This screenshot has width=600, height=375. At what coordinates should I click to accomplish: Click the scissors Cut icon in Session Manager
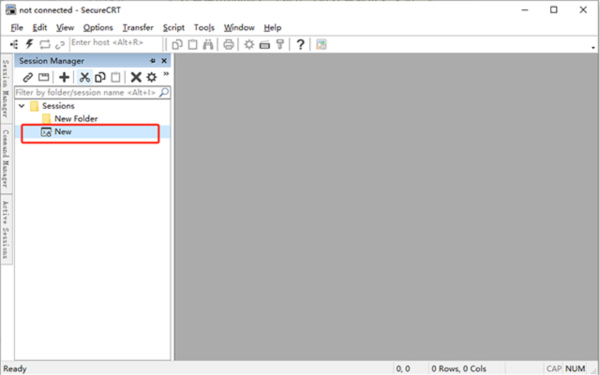click(84, 77)
